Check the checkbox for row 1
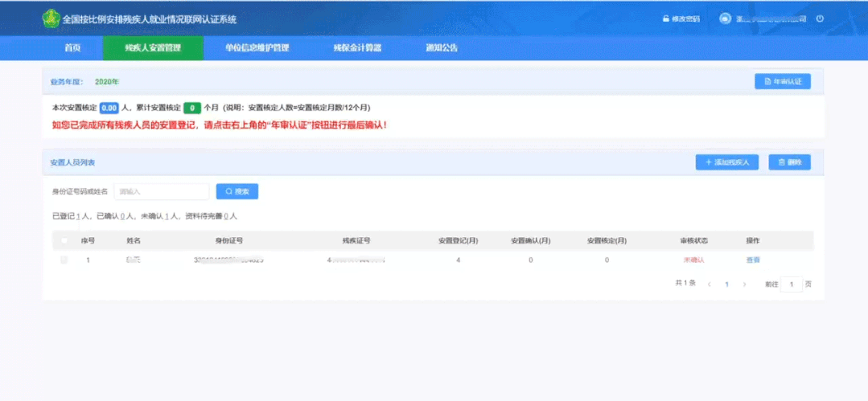The image size is (868, 401). point(64,260)
